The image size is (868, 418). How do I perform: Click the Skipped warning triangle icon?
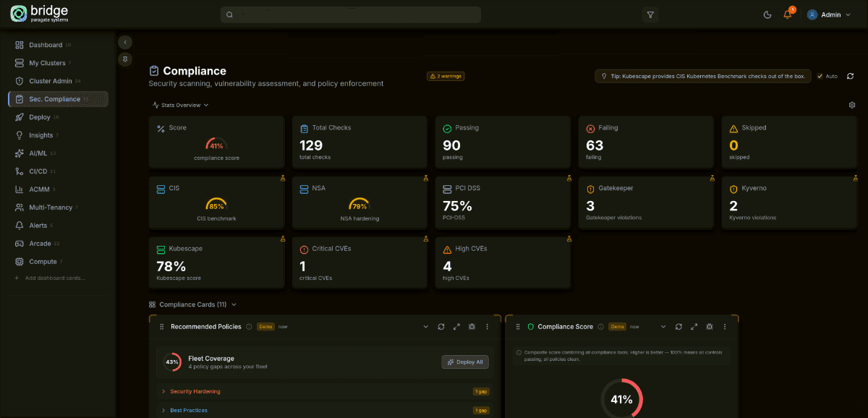tap(733, 128)
